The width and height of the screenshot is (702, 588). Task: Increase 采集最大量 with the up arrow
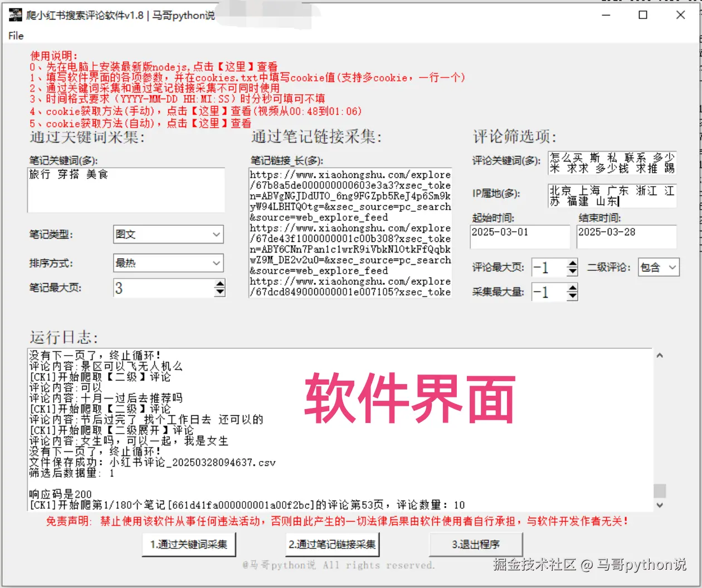tap(574, 288)
